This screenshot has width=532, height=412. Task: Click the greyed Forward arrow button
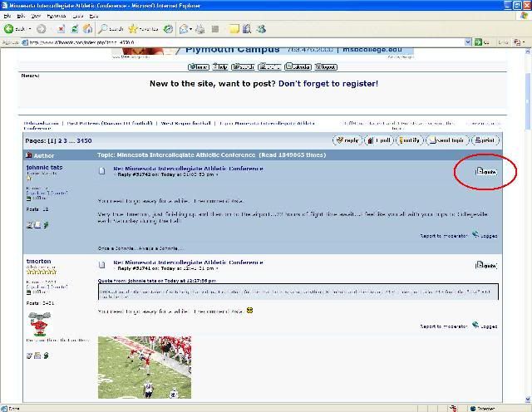41,29
